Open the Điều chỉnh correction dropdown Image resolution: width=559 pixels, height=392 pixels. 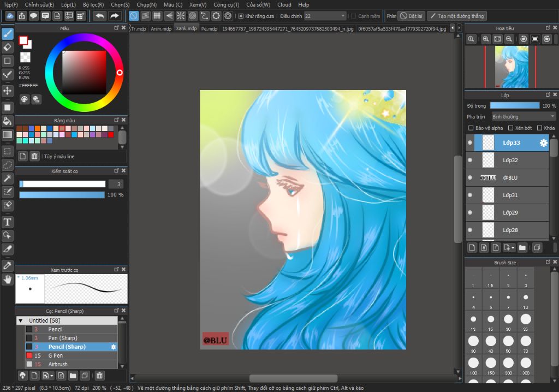click(x=325, y=16)
